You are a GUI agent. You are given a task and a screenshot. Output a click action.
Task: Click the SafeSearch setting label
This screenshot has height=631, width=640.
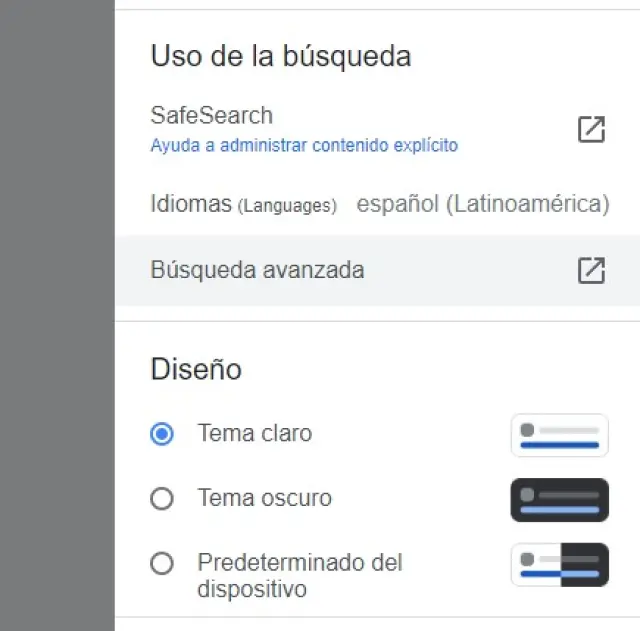click(x=211, y=115)
